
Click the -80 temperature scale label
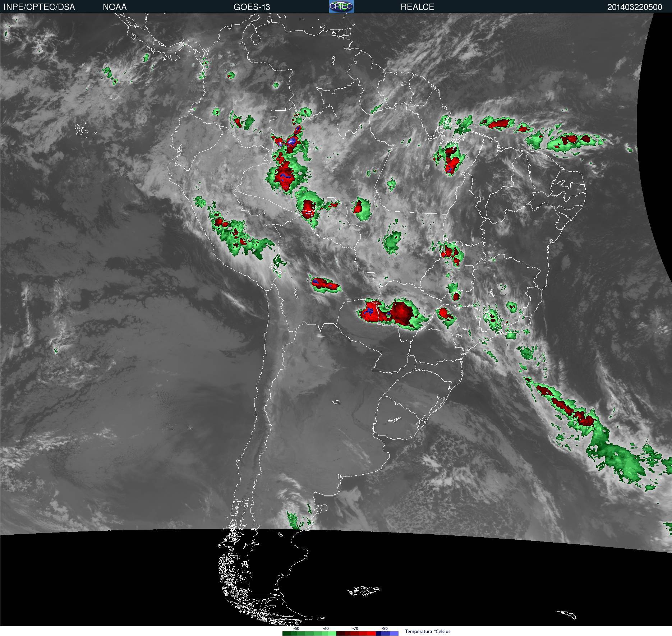(x=385, y=628)
